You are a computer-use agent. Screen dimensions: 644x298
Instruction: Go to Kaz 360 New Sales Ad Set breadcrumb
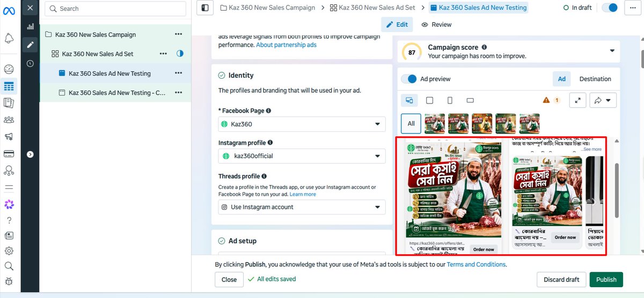372,8
